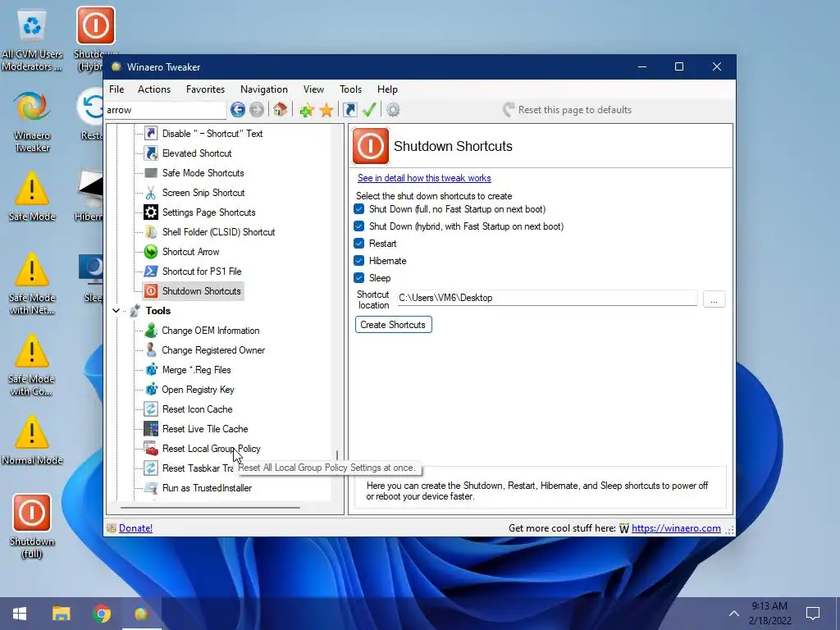The width and height of the screenshot is (840, 630).
Task: Select Winaero Tweaker desktop shortcut
Action: tap(32, 122)
